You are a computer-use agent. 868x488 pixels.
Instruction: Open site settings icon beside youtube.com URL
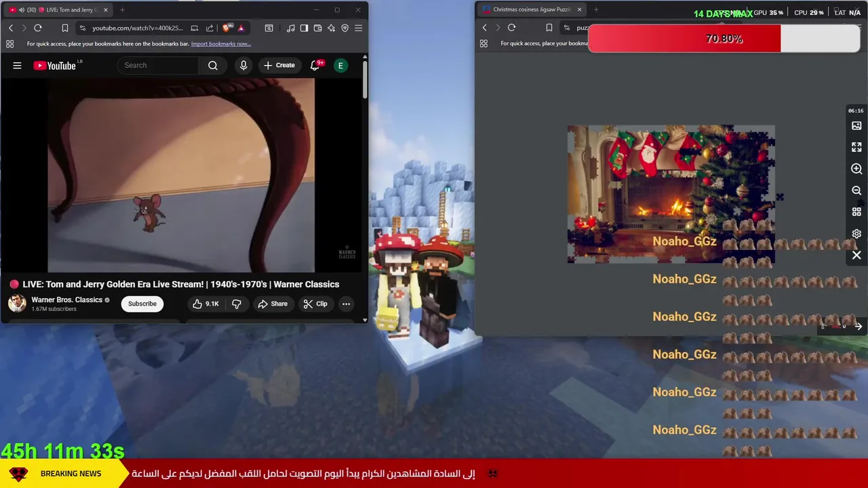pos(82,28)
